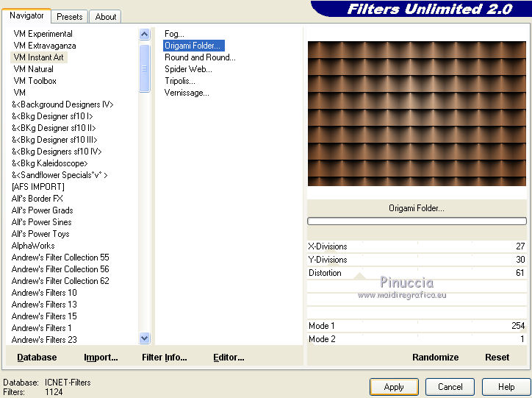
Task: Select Andrew's Filter Collection 55
Action: (60, 257)
